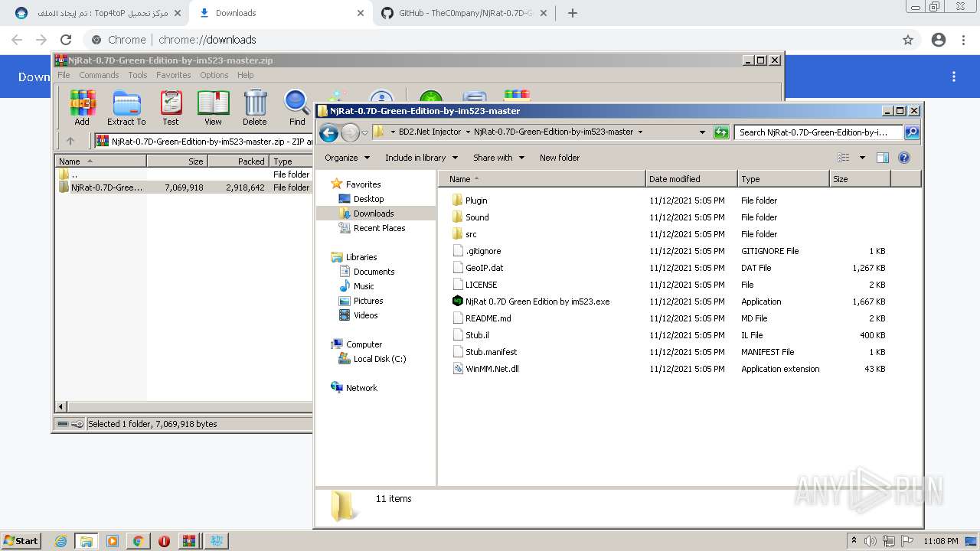The height and width of the screenshot is (551, 980).
Task: Open the WinRAR Tools menu
Action: tap(138, 75)
